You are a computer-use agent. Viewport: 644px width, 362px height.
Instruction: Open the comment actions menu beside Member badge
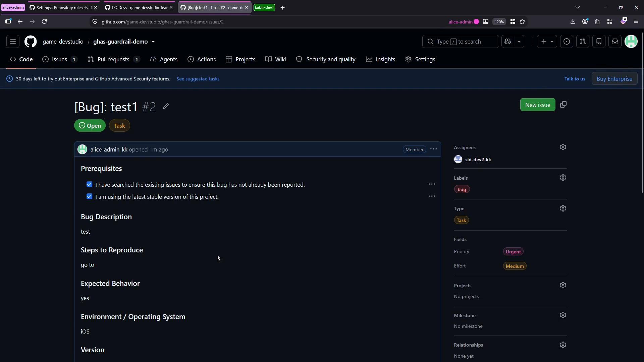433,149
